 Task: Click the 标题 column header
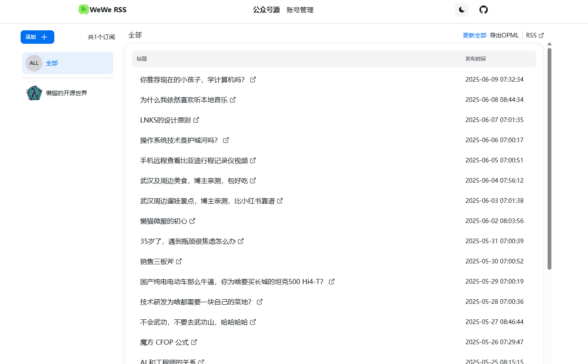142,59
